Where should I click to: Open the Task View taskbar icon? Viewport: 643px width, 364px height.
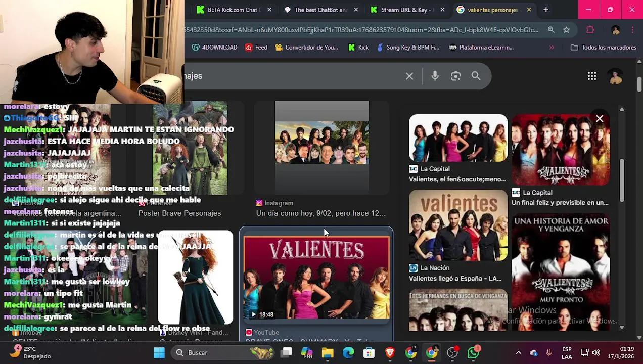(x=287, y=353)
